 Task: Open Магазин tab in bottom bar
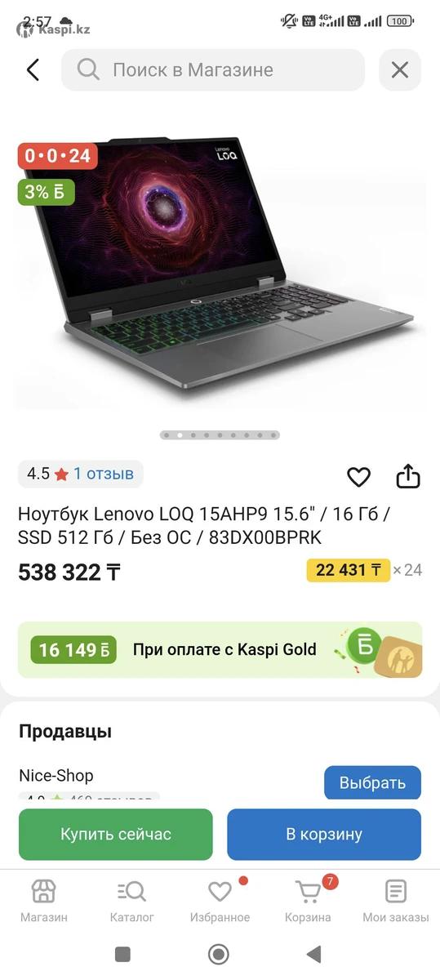pyautogui.click(x=44, y=901)
